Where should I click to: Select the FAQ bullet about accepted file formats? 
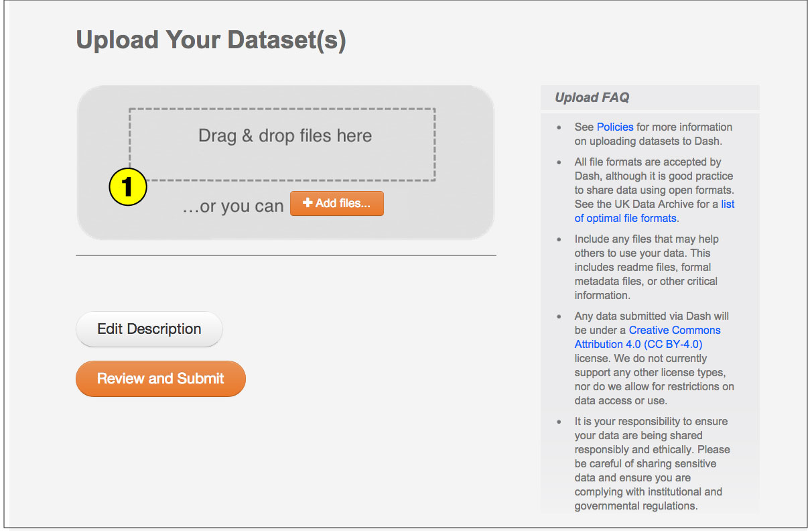coord(653,190)
